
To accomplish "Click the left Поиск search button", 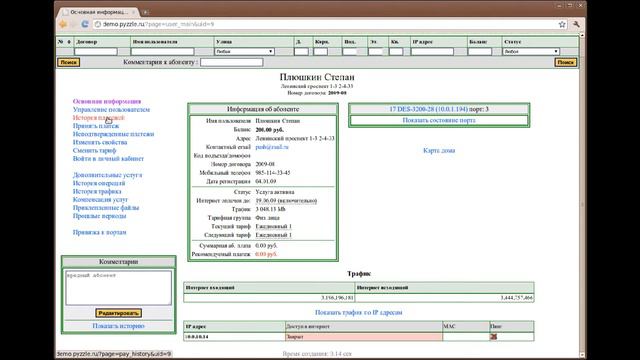I will pyautogui.click(x=69, y=62).
